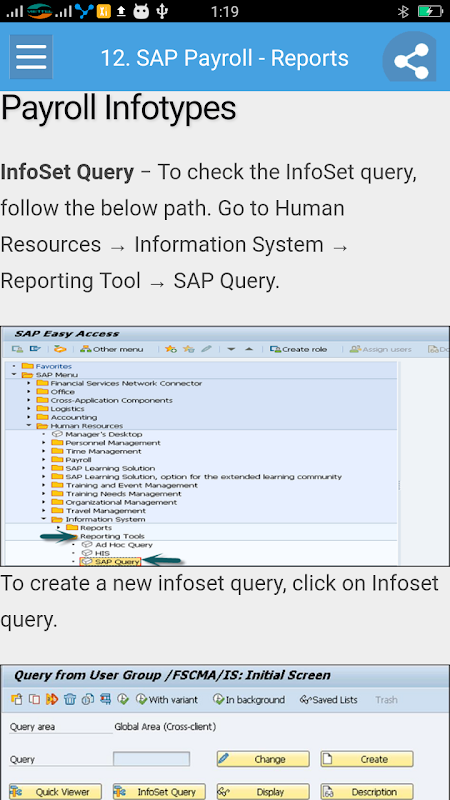The height and width of the screenshot is (800, 450).
Task: Click the Change button
Action: click(263, 759)
